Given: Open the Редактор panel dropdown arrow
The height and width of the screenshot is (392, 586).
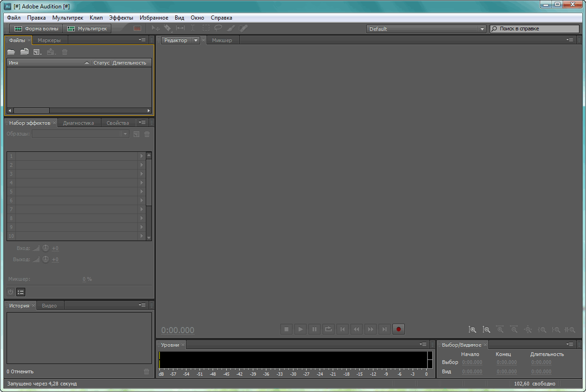Looking at the screenshot, I should (x=196, y=40).
